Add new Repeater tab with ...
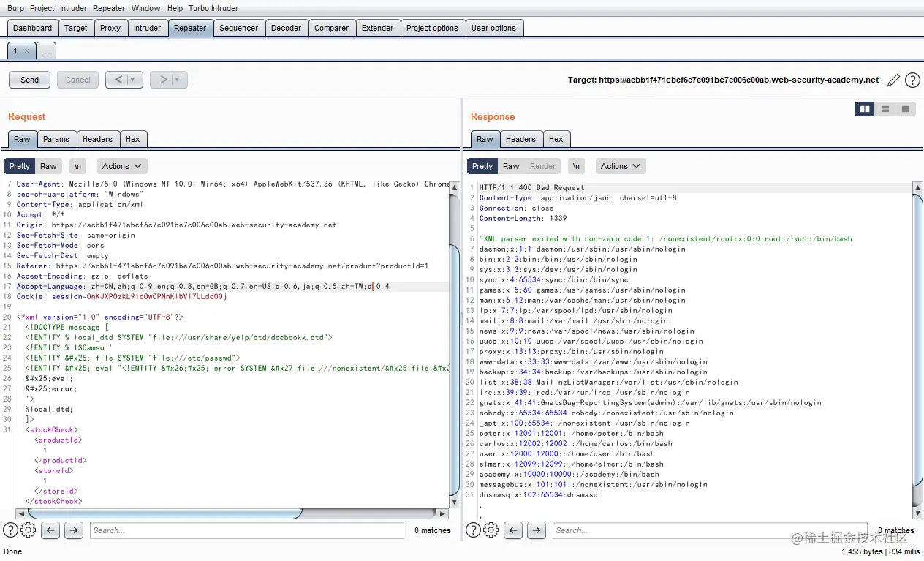 tap(45, 50)
